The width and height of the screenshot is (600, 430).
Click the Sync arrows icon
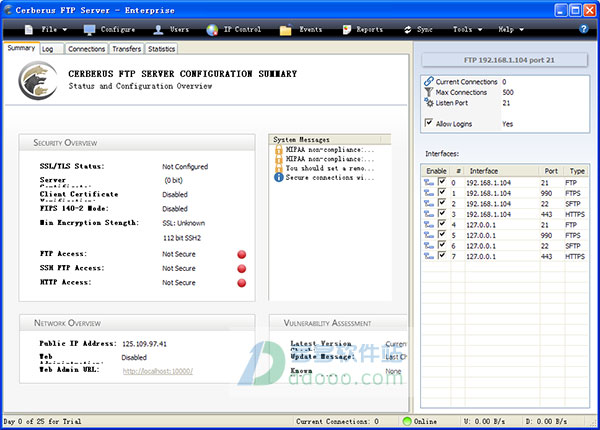coord(408,30)
